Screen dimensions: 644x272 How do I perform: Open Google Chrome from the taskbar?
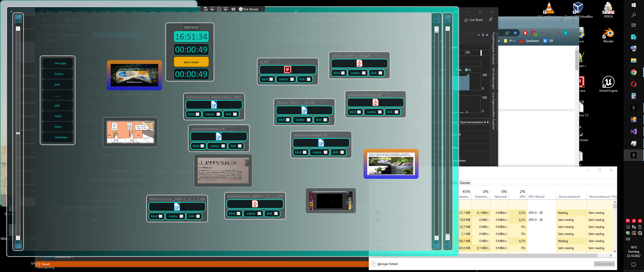[x=633, y=73]
